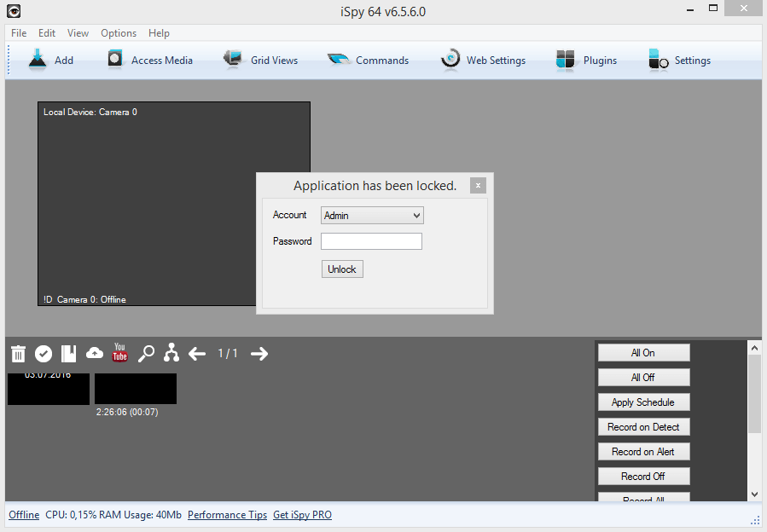Click the Unlock button
The height and width of the screenshot is (532, 767).
click(x=342, y=269)
